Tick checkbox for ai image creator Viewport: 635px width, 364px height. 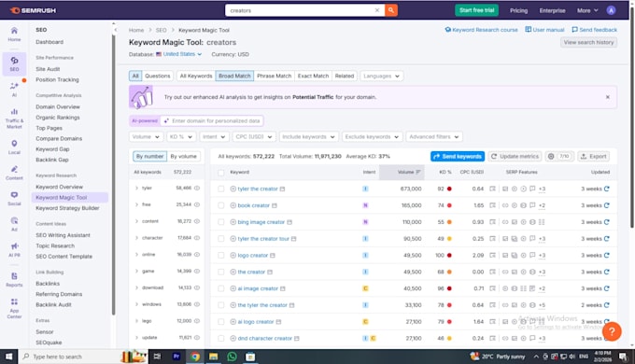220,288
